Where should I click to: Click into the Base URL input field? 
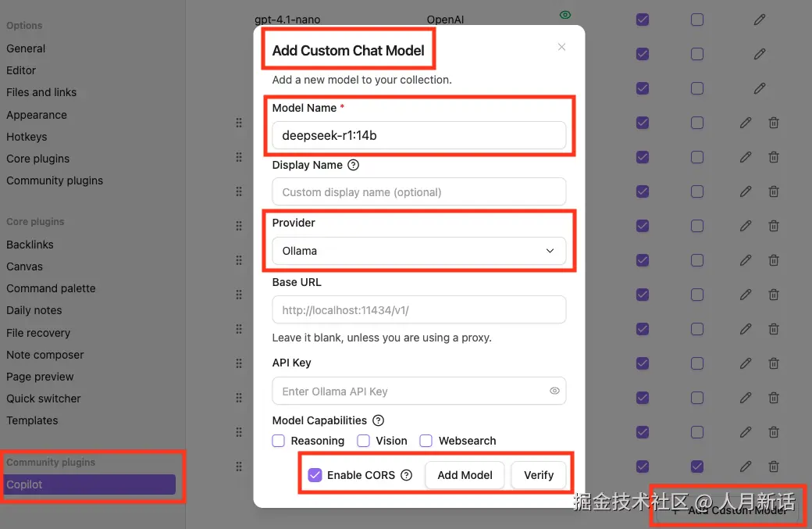click(x=419, y=310)
